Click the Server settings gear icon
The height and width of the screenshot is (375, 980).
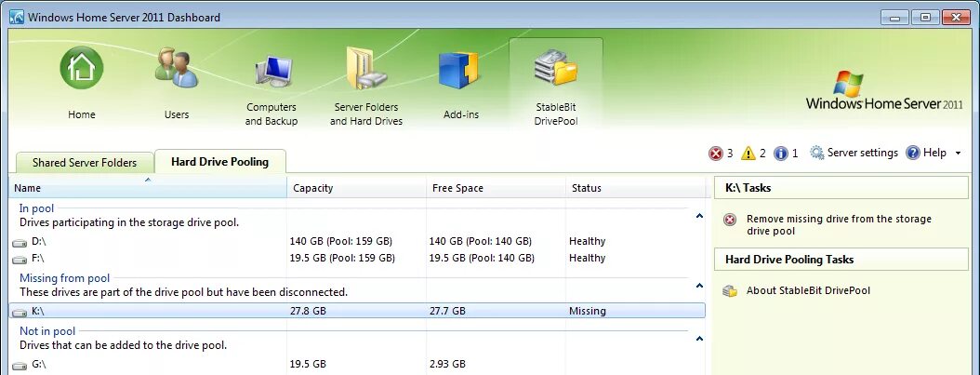coord(817,153)
